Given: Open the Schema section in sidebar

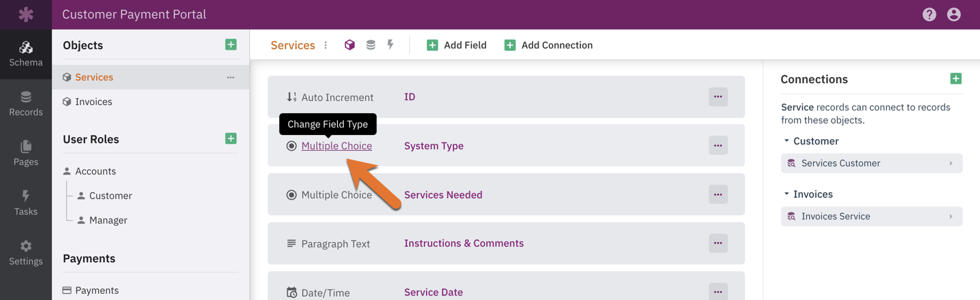Looking at the screenshot, I should [26, 54].
